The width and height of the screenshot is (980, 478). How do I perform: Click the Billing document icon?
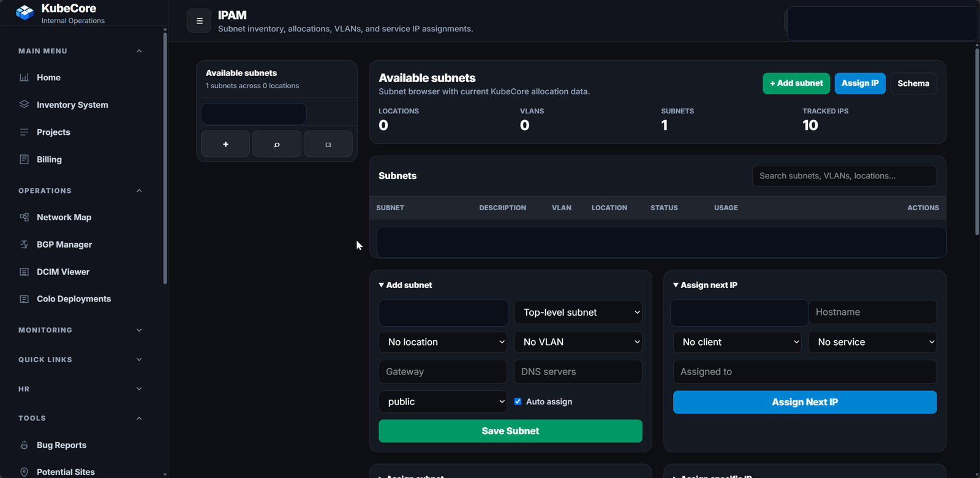[24, 159]
